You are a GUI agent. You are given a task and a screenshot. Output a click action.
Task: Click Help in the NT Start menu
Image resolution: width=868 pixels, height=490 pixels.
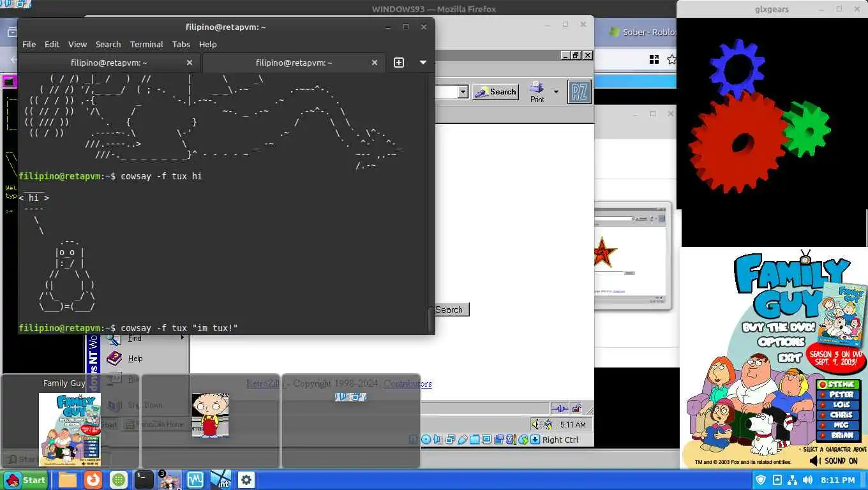[x=135, y=359]
